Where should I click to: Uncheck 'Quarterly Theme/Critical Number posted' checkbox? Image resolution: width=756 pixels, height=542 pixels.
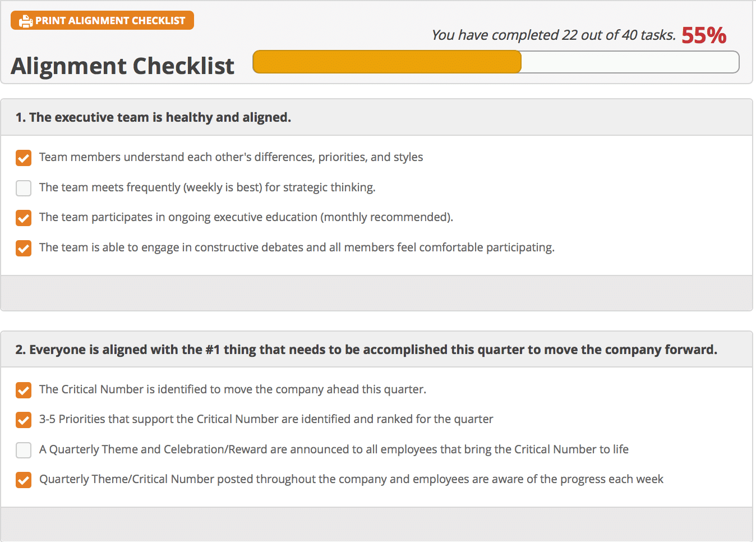pyautogui.click(x=24, y=480)
